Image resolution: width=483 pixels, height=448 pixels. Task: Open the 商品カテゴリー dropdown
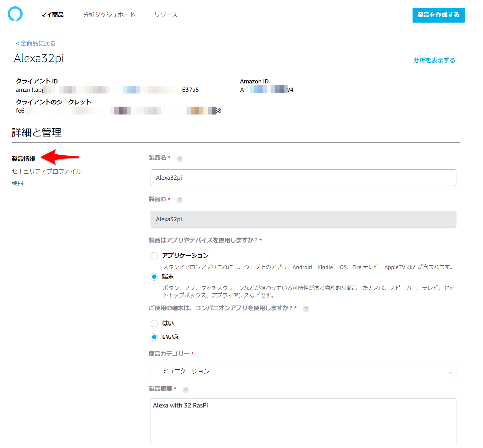pos(303,372)
